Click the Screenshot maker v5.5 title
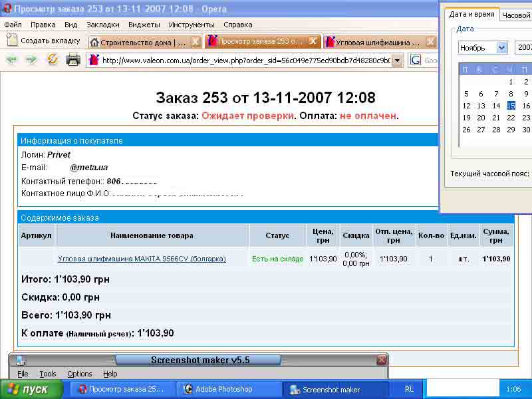 pyautogui.click(x=200, y=360)
